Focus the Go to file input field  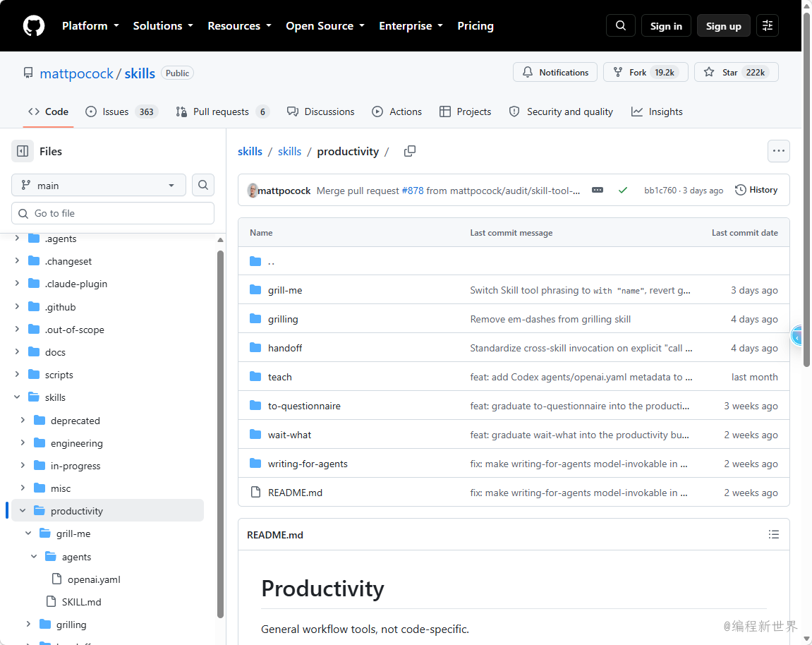pos(113,213)
